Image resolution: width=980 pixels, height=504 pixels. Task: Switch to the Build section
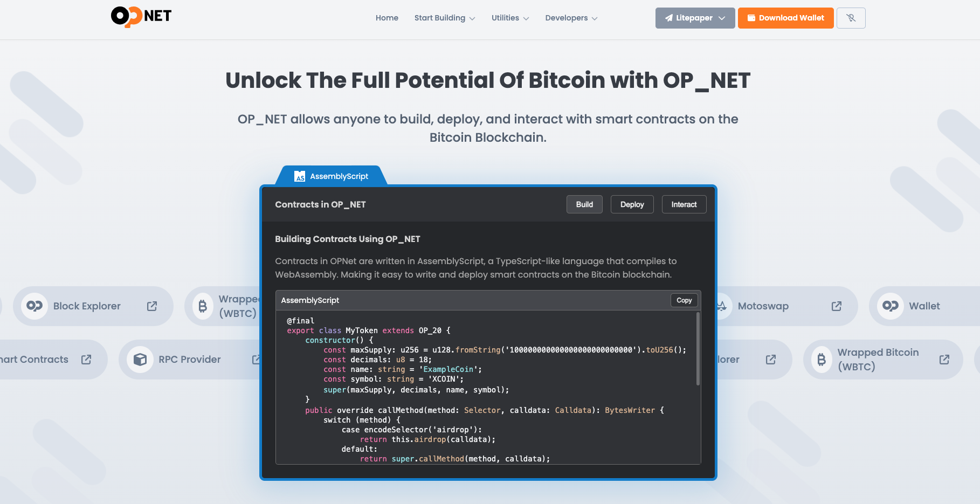[584, 204]
